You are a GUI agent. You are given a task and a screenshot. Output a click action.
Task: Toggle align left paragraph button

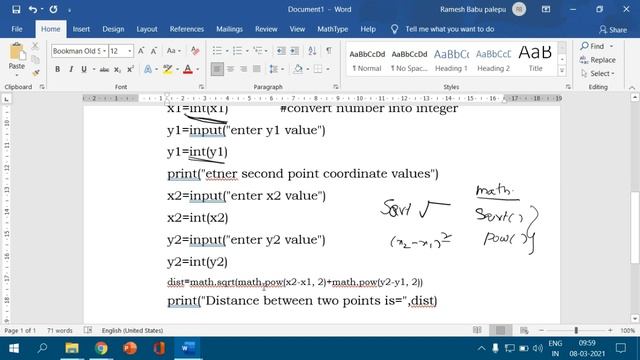[x=217, y=69]
